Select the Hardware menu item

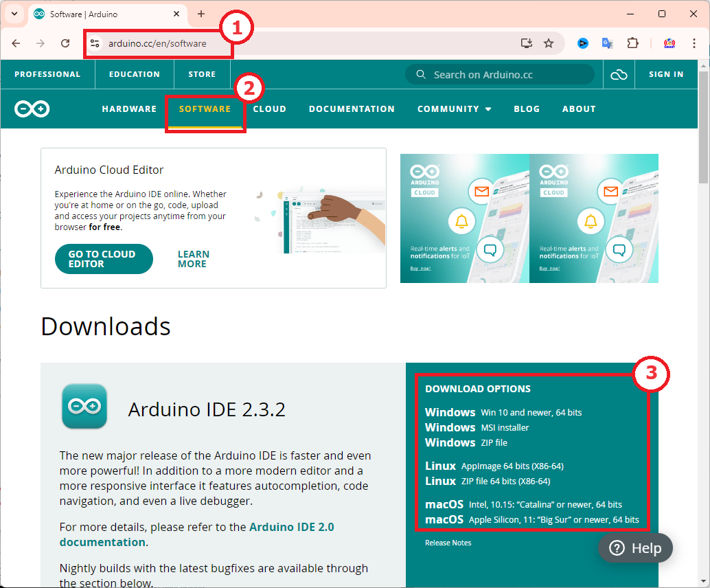129,109
